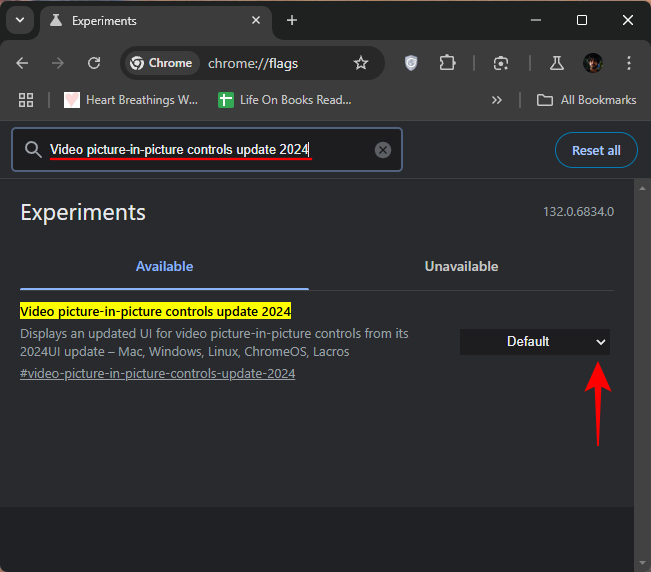Show hidden bookmarks with double chevron
Viewport: 651px width, 572px height.
pyautogui.click(x=496, y=100)
